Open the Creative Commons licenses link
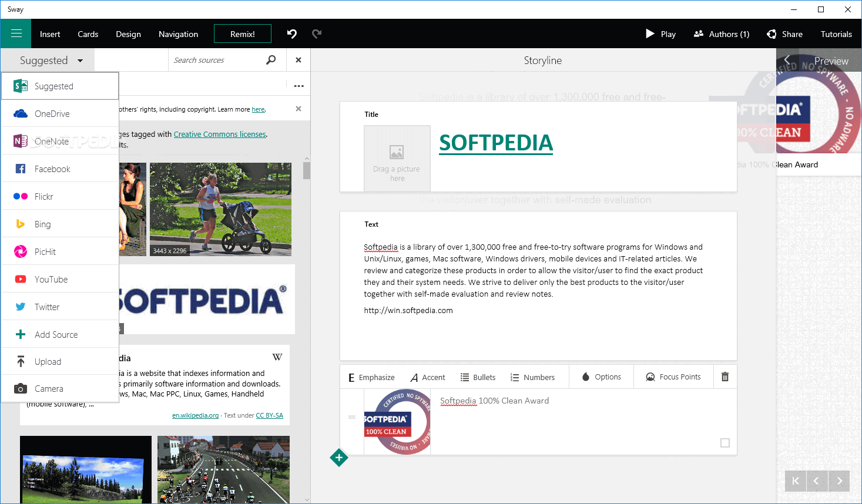This screenshot has height=504, width=862. 220,134
